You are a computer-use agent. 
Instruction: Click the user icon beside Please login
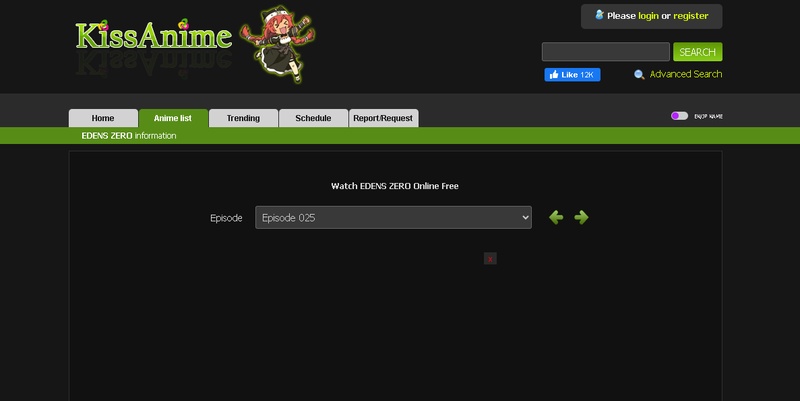point(599,15)
